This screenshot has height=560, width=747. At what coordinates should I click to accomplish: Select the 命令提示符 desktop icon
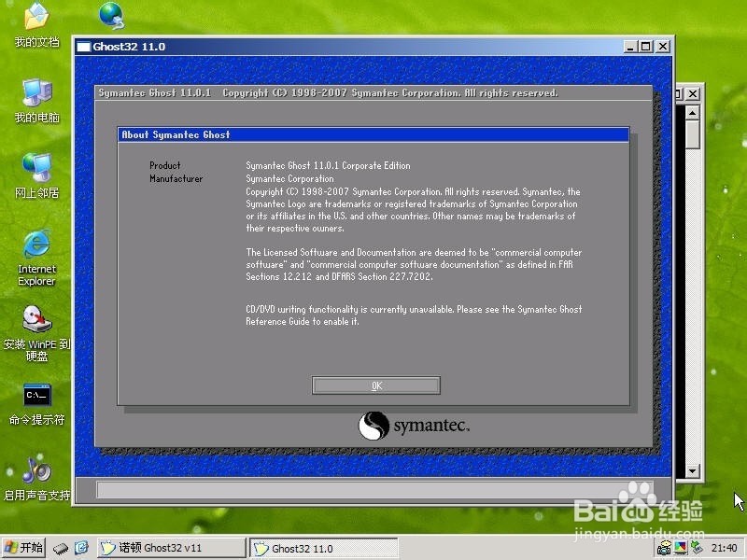point(36,404)
